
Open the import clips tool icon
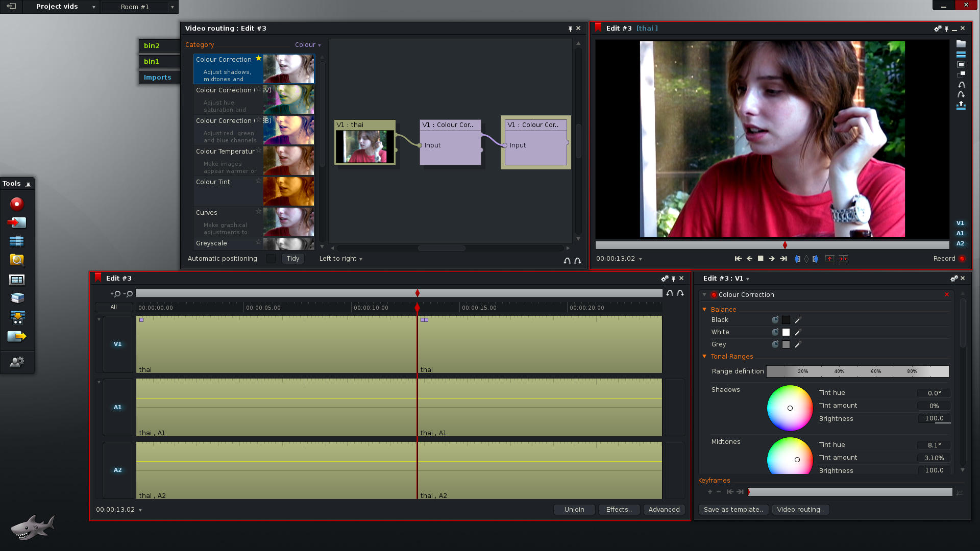tap(17, 223)
